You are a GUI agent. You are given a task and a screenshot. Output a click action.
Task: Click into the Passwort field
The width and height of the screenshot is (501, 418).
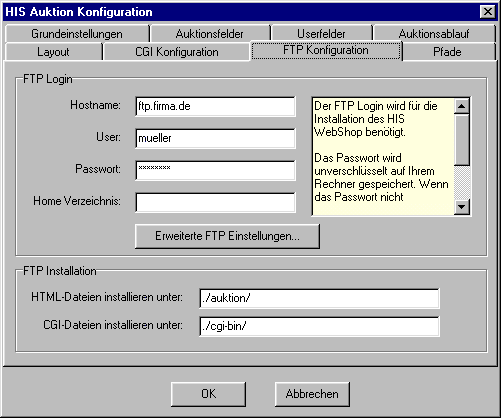pos(215,170)
